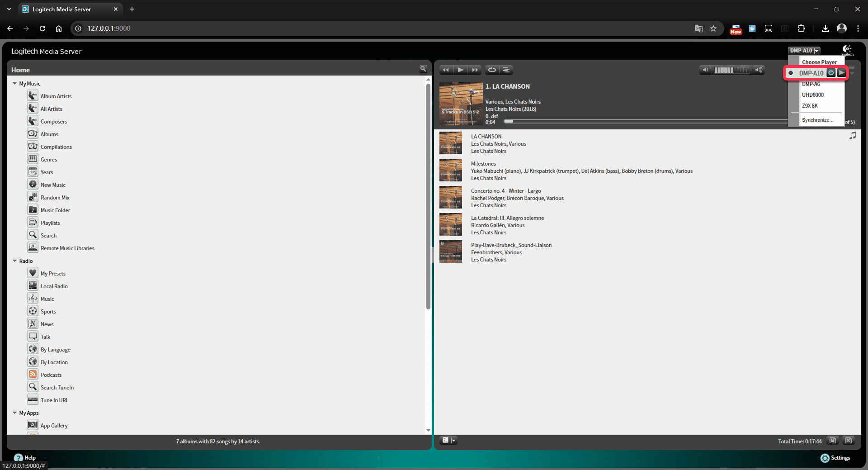This screenshot has width=868, height=470.
Task: Open Album Artists in My Music
Action: pyautogui.click(x=56, y=96)
